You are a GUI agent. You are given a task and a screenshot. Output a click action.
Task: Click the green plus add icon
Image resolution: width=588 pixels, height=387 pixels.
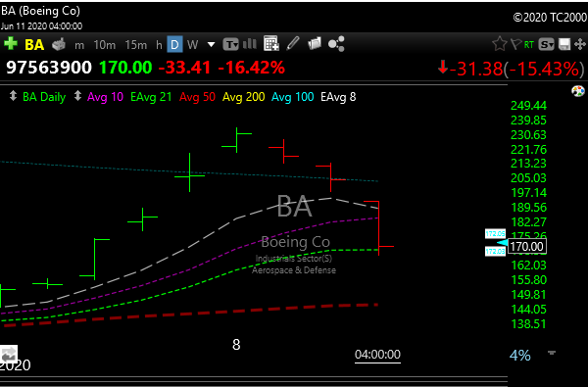pyautogui.click(x=11, y=44)
